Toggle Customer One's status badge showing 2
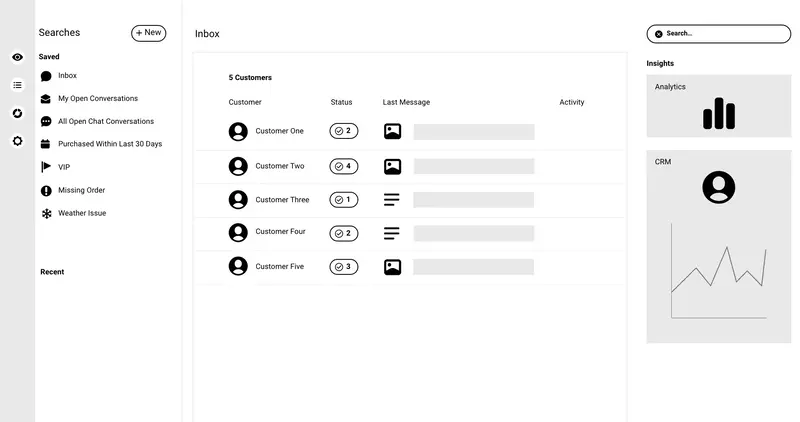800x422 pixels. coord(344,131)
